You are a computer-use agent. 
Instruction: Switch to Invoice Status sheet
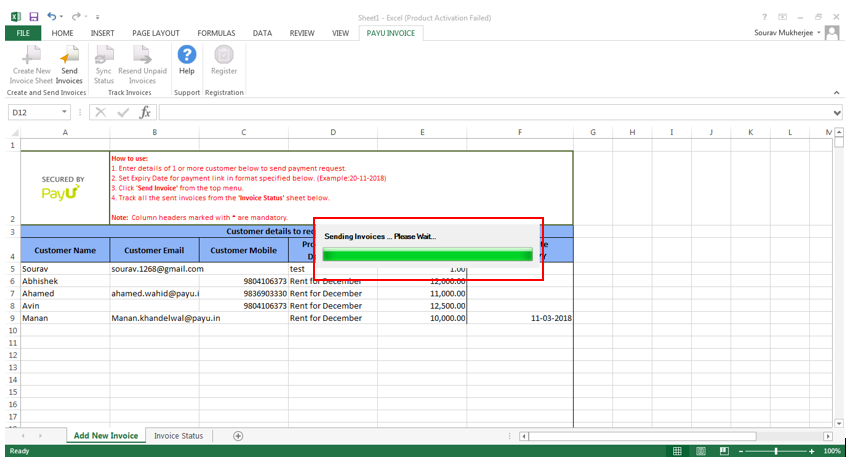click(178, 436)
